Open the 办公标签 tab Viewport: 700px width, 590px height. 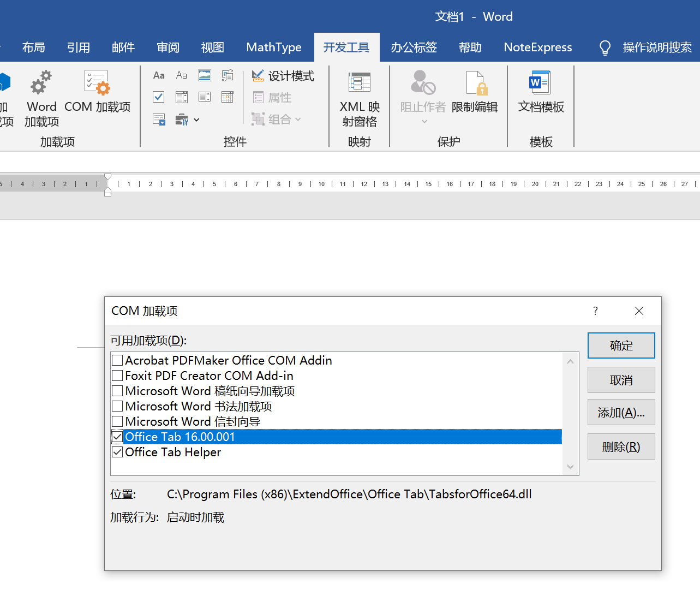coord(414,47)
